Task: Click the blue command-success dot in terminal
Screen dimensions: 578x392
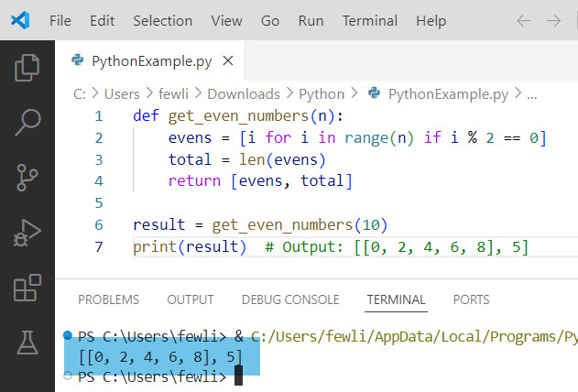Action: pos(68,335)
